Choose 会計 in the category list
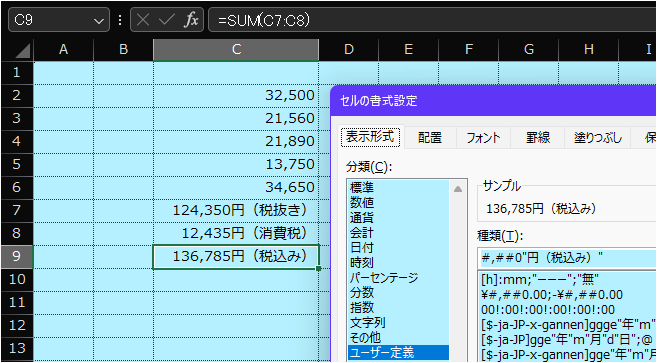This screenshot has width=657, height=363. (x=398, y=233)
